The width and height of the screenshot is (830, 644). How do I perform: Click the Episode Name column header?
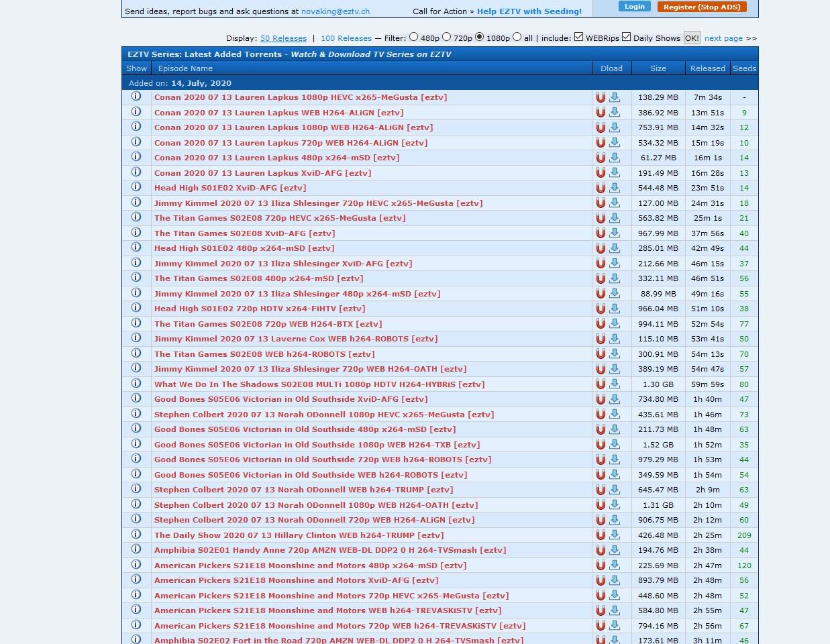pos(185,68)
